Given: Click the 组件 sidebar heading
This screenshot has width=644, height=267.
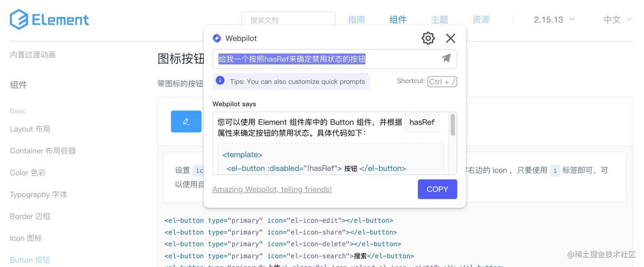Looking at the screenshot, I should tap(18, 85).
